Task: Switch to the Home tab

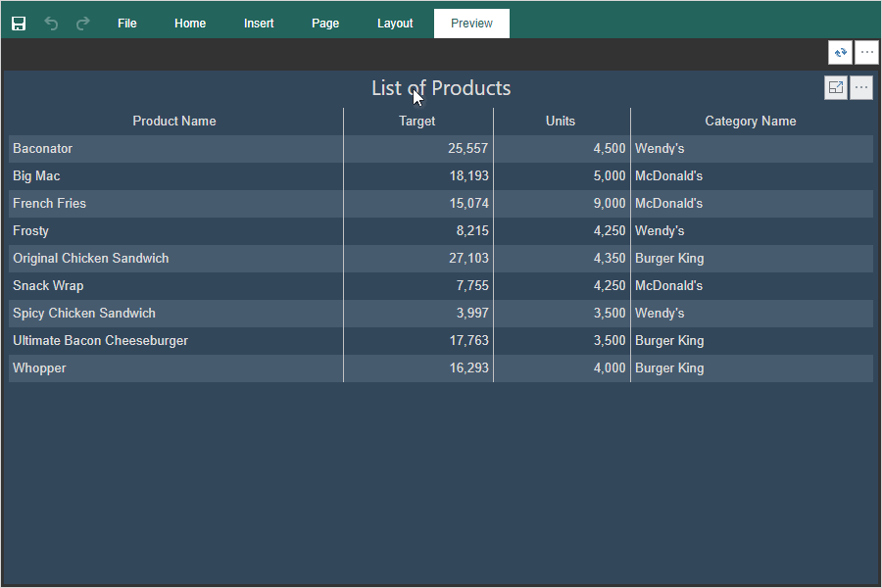Action: (x=190, y=24)
